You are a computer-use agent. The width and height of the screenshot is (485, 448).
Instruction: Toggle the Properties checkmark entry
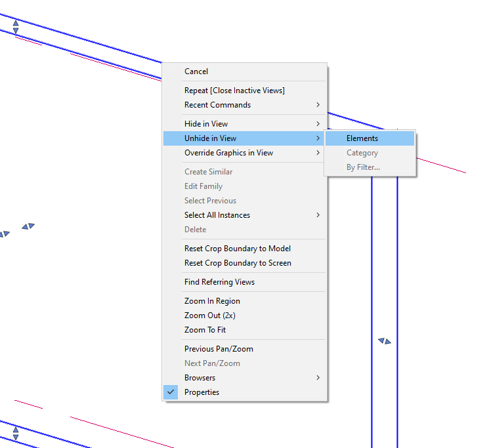click(x=244, y=392)
